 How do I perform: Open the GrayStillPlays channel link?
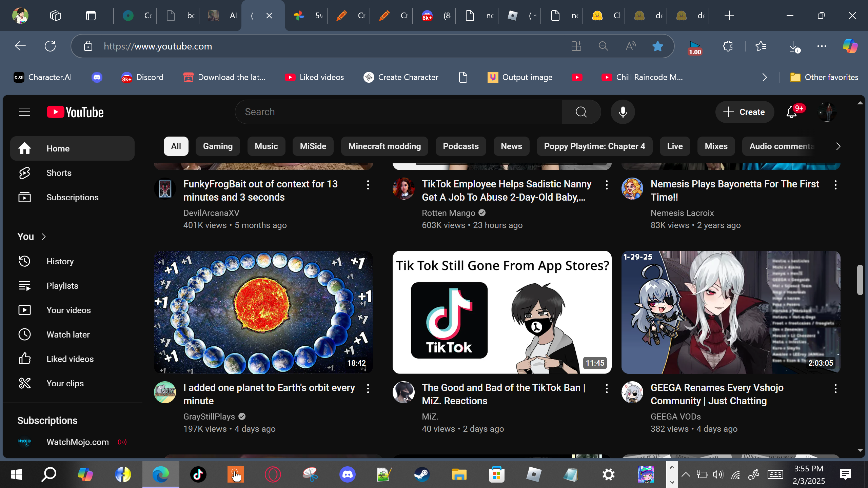tap(209, 416)
